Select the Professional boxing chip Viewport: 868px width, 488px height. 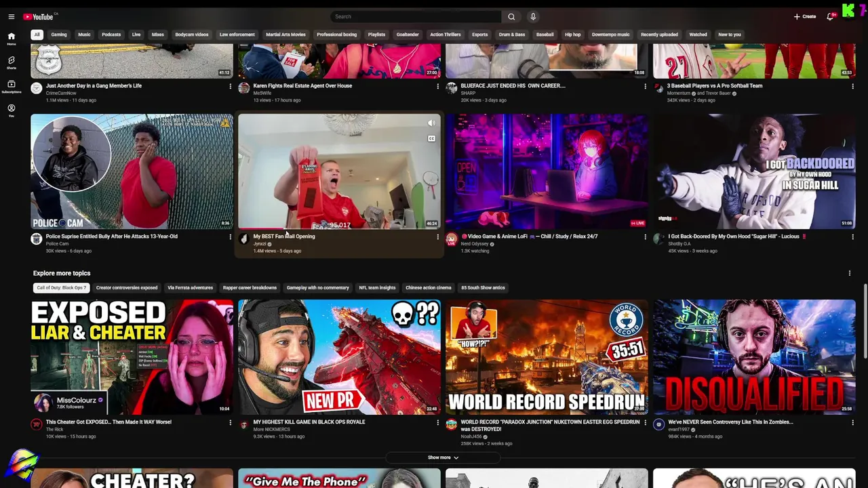[x=336, y=35]
